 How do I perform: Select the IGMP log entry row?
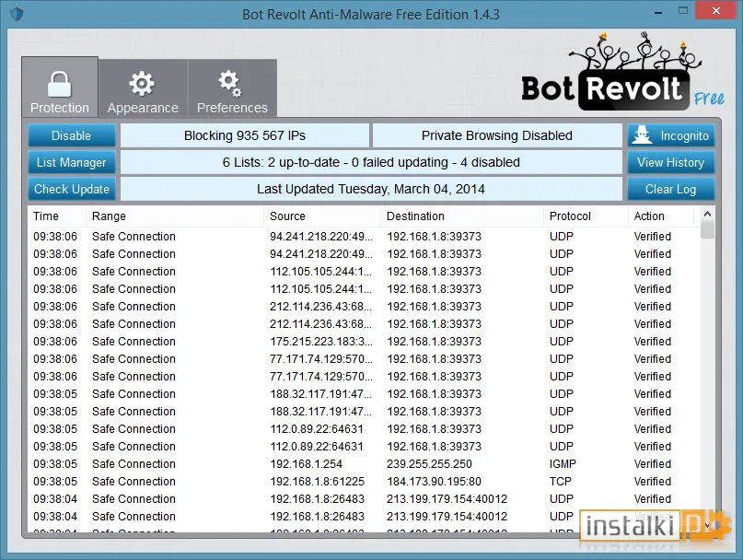[x=364, y=463]
